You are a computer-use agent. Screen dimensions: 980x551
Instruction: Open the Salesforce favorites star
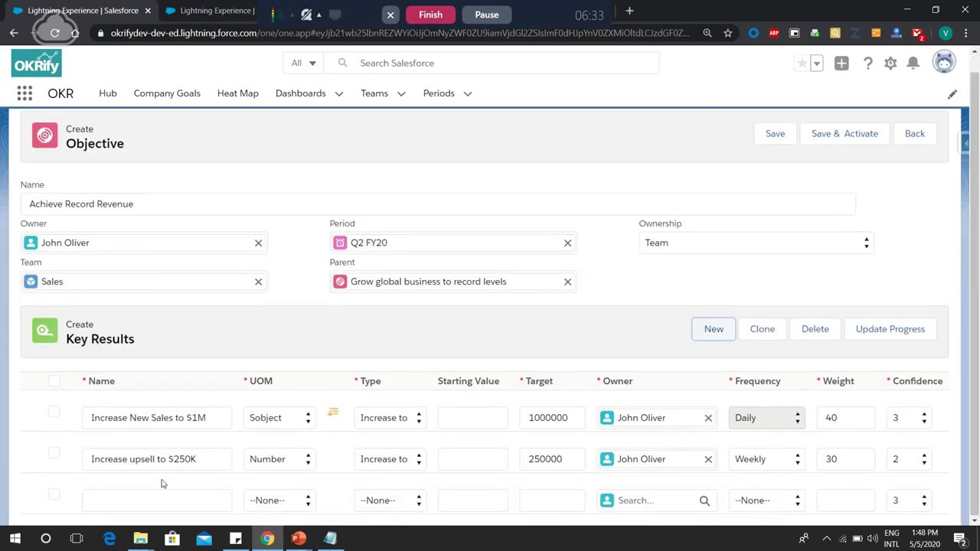coord(802,64)
